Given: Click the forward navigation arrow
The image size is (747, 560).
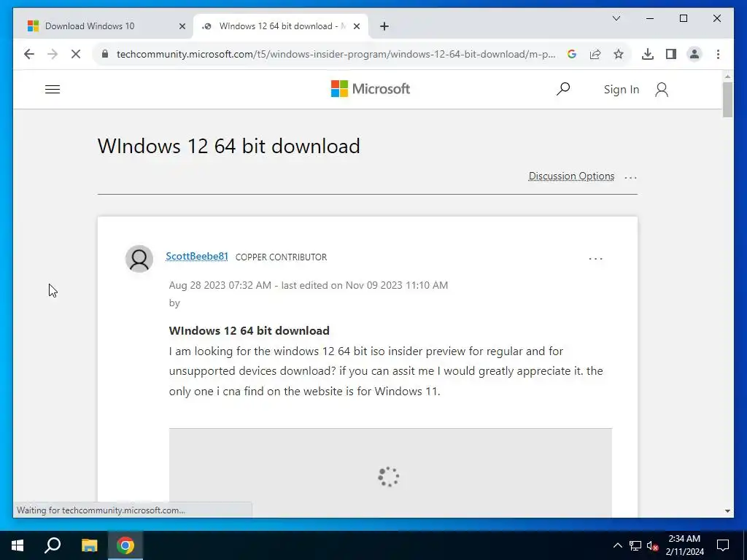Looking at the screenshot, I should tap(53, 54).
